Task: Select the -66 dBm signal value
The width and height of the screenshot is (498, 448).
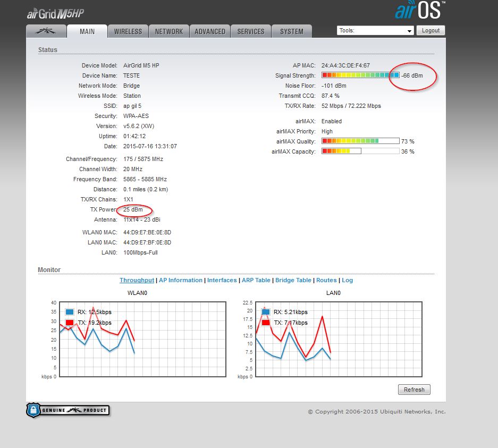Action: 412,75
